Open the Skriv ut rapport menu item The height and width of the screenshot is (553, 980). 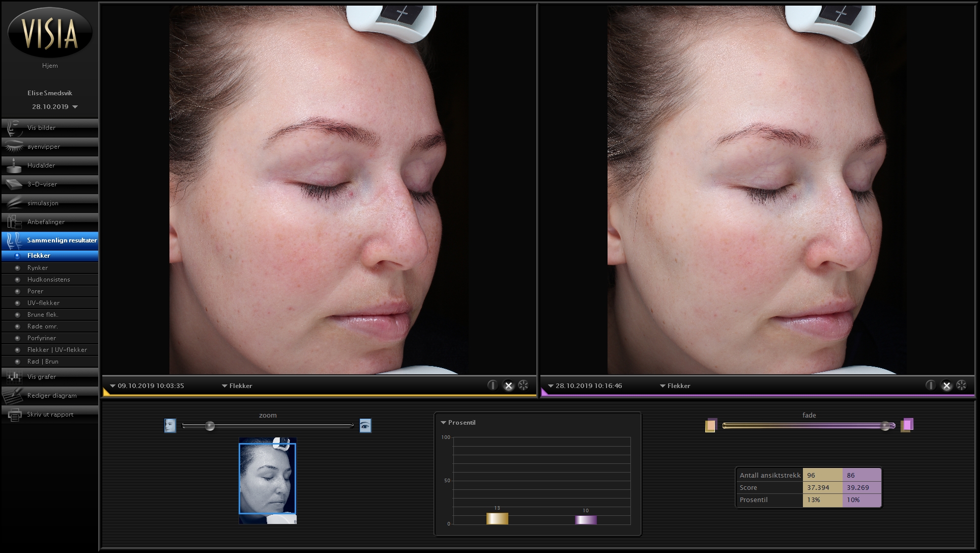point(50,414)
